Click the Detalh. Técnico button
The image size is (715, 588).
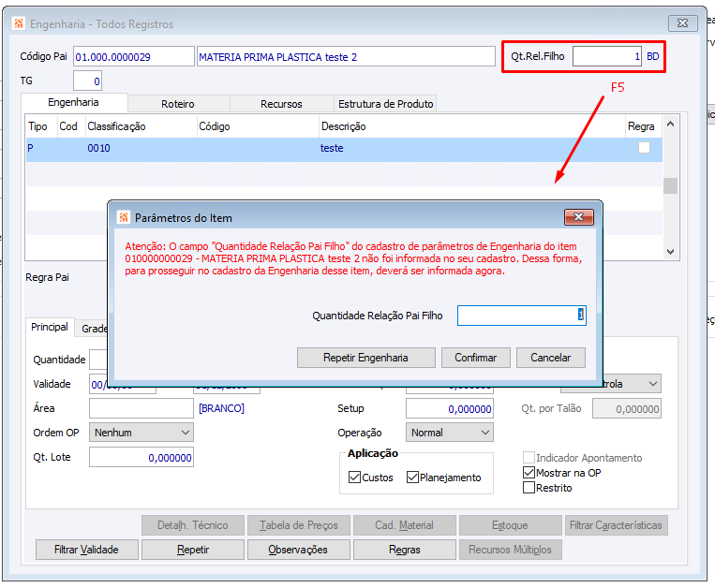click(193, 525)
